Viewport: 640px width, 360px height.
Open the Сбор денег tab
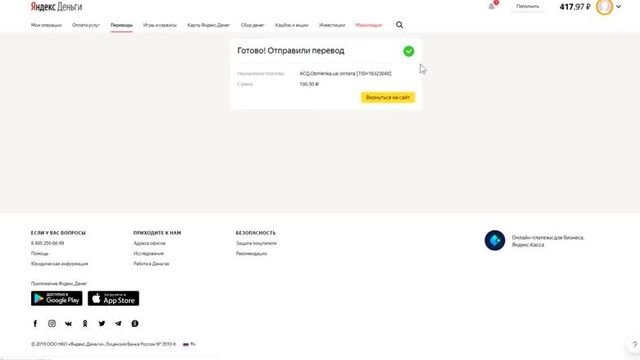[252, 25]
